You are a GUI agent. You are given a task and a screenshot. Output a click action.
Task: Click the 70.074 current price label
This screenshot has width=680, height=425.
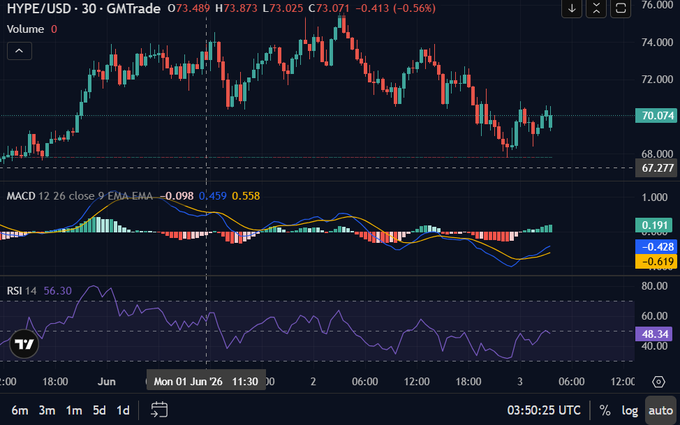pos(656,116)
